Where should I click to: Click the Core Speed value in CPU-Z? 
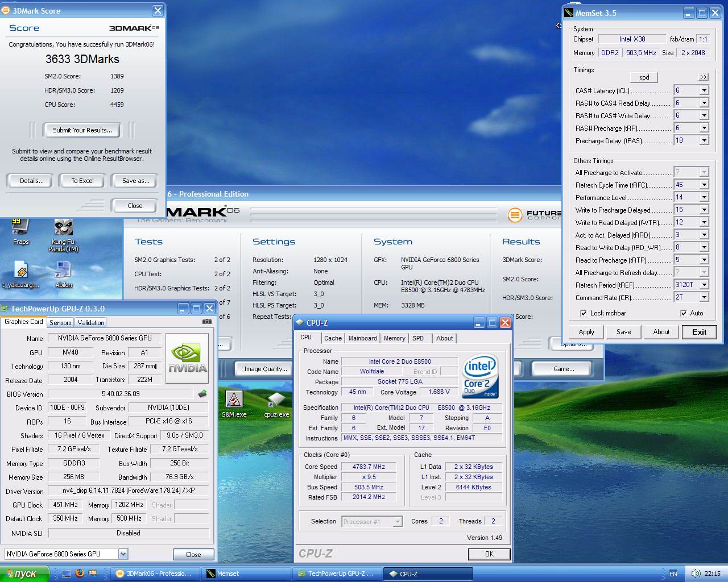point(369,467)
